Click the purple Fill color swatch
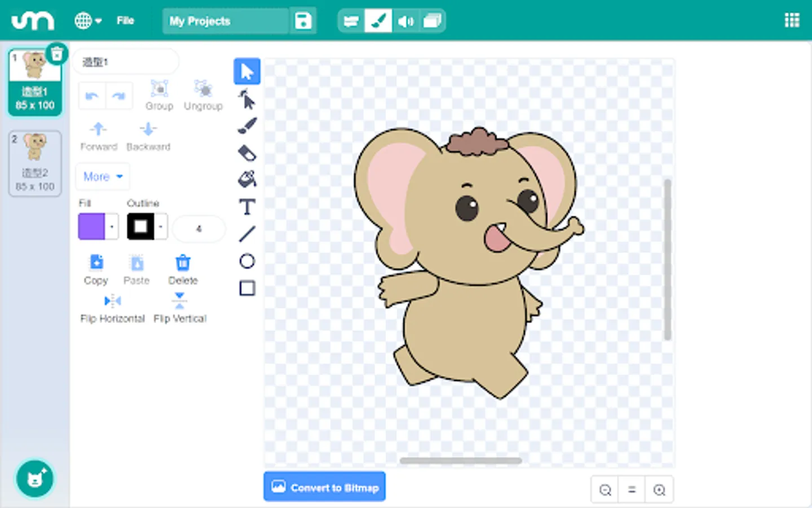Screen dimensions: 812x508 pos(91,227)
